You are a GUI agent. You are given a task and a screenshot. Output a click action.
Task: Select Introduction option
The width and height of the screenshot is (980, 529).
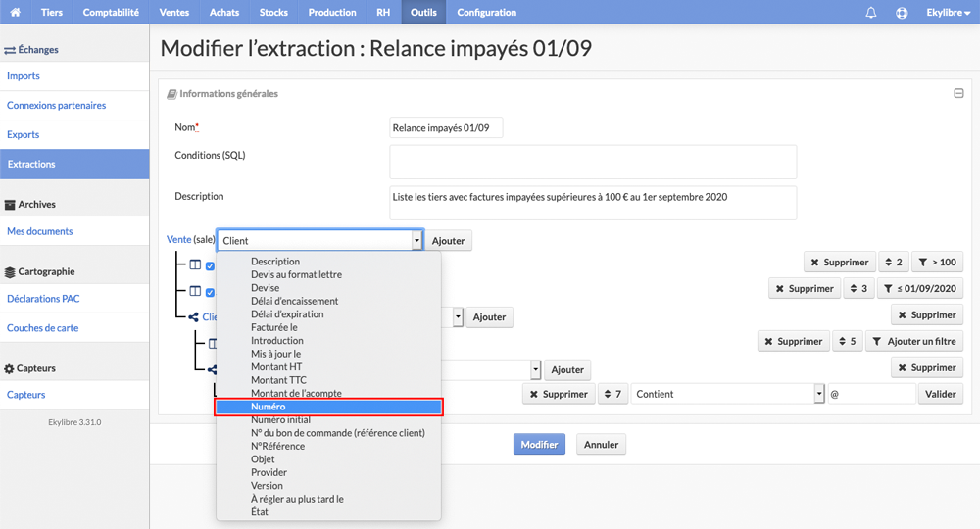(x=277, y=340)
